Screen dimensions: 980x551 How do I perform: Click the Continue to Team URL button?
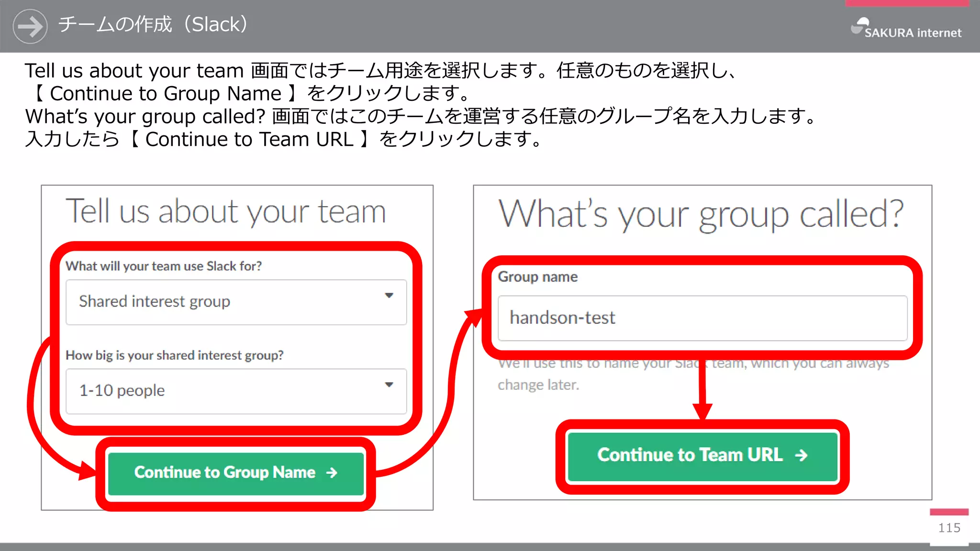point(702,456)
